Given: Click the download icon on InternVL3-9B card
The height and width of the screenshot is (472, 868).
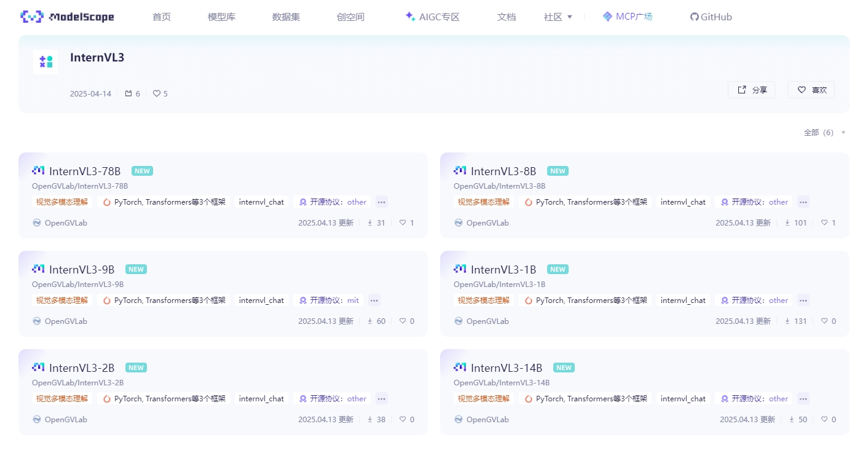Looking at the screenshot, I should [x=370, y=321].
